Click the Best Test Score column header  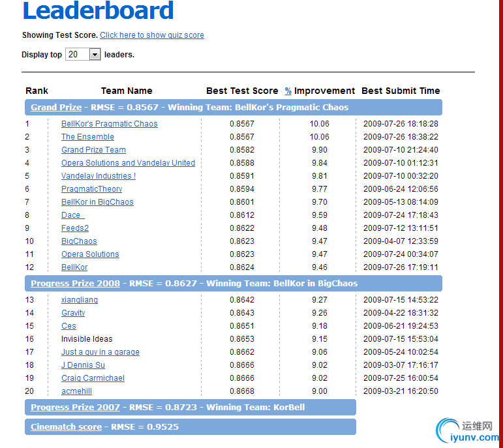242,91
